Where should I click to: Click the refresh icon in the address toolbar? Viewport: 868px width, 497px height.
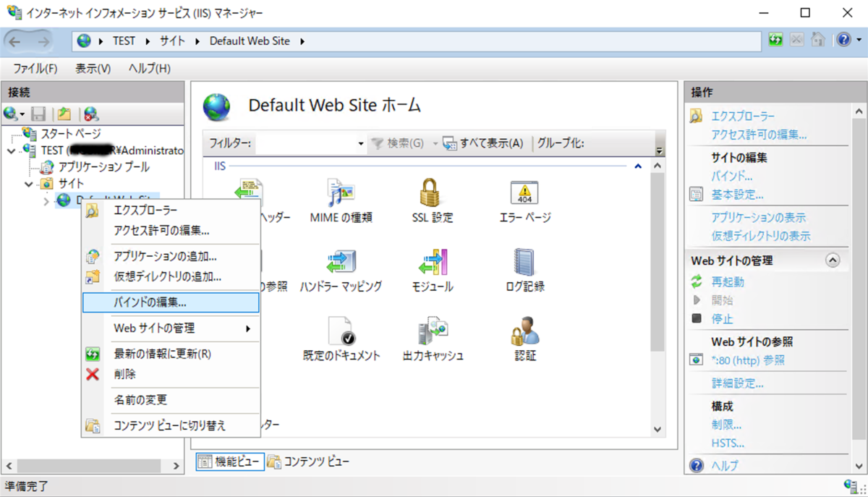pos(774,40)
